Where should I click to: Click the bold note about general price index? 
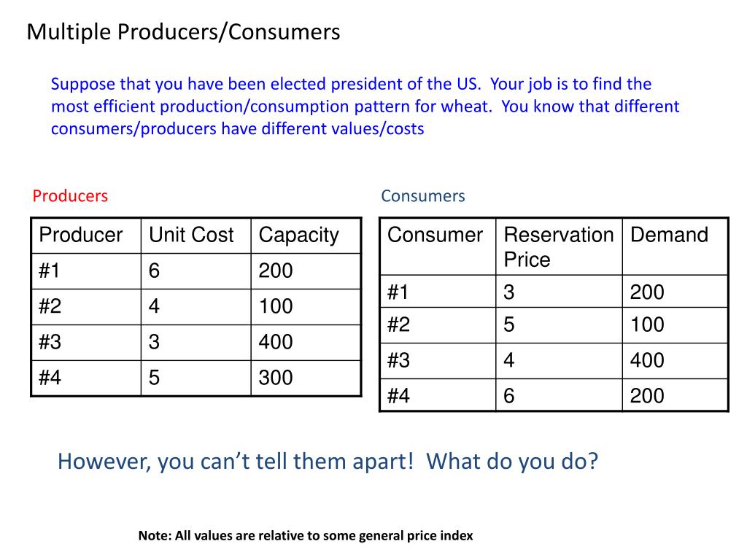point(306,536)
